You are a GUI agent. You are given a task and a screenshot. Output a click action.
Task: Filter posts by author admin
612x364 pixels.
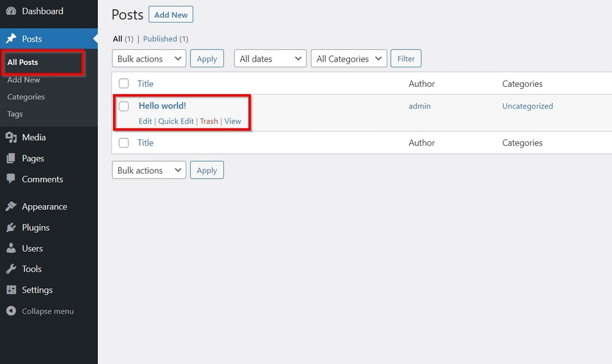coord(420,106)
